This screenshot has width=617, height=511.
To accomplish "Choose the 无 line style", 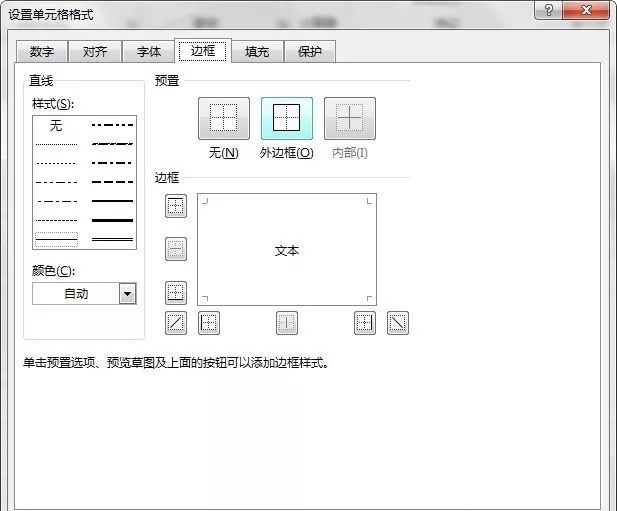I will tap(56, 126).
